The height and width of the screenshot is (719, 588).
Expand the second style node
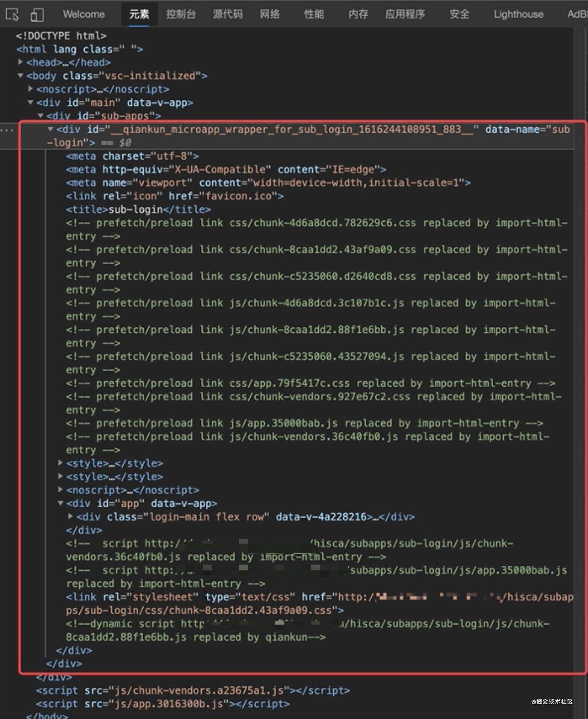click(x=61, y=476)
